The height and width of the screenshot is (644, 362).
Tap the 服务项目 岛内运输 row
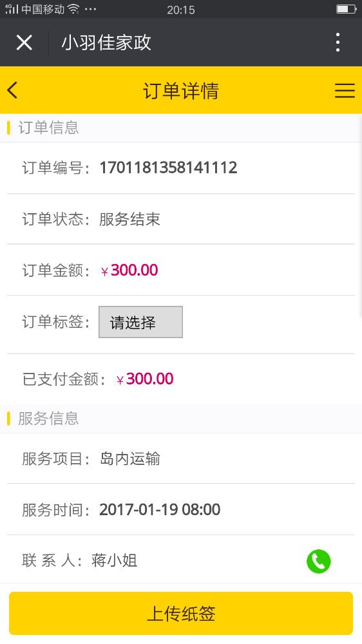181,459
